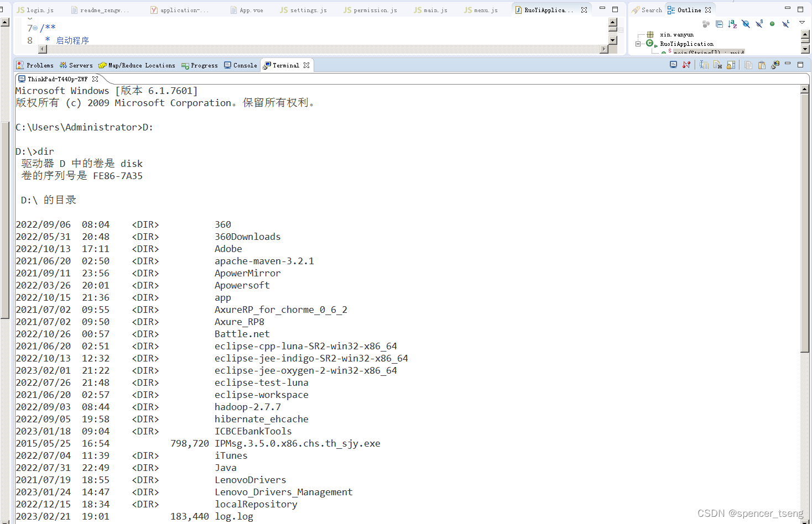Viewport: 812px width, 524px height.
Task: Copy the selected terminal text
Action: 748,64
